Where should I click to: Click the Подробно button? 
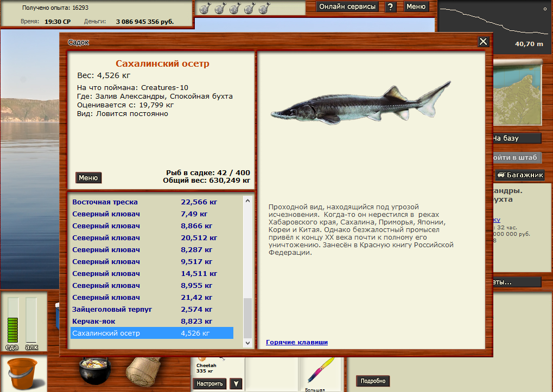tap(373, 381)
